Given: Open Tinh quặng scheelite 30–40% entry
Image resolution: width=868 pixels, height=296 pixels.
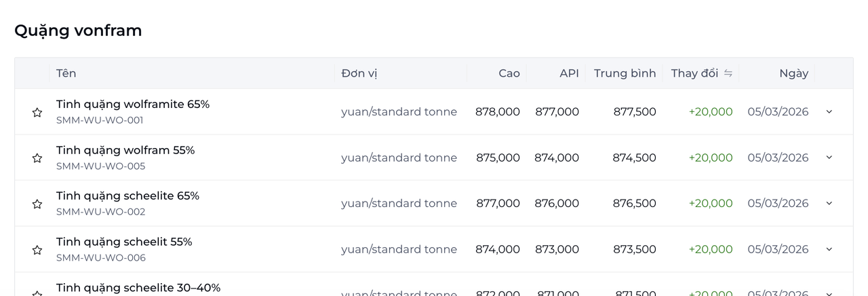Looking at the screenshot, I should pyautogui.click(x=138, y=288).
